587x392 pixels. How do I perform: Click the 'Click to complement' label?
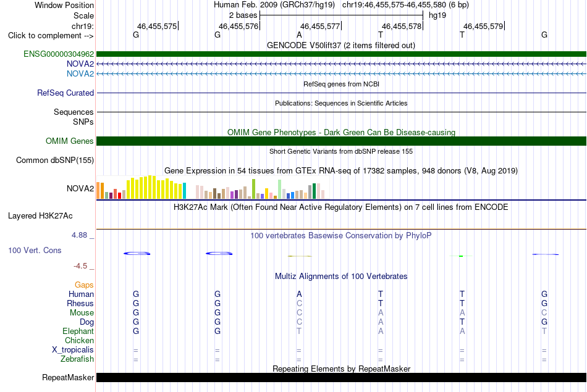(x=51, y=36)
